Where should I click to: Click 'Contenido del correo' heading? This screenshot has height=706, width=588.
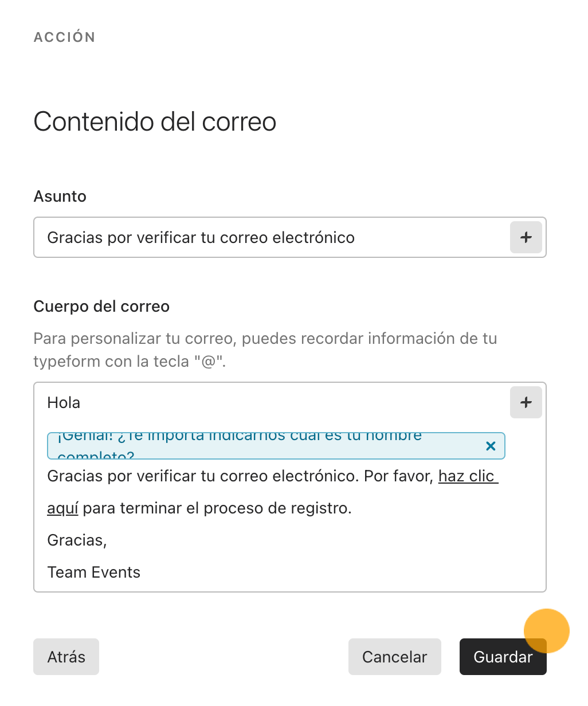tap(155, 122)
